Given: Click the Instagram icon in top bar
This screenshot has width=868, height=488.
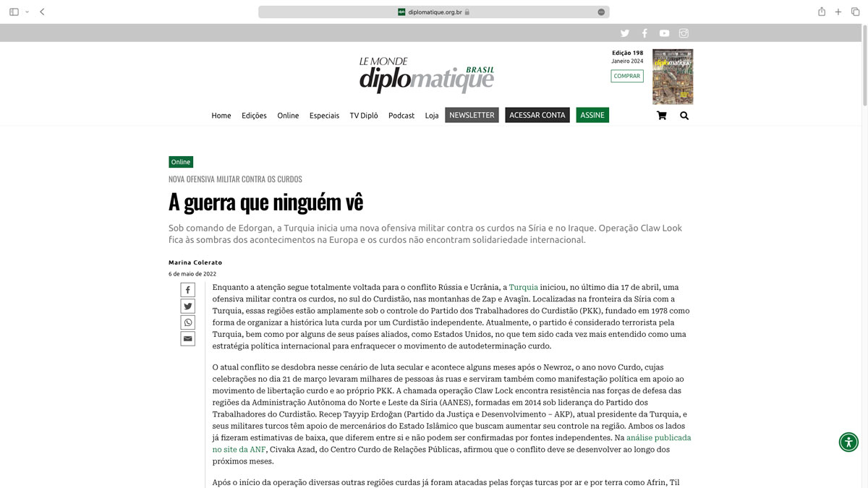Looking at the screenshot, I should coord(684,33).
